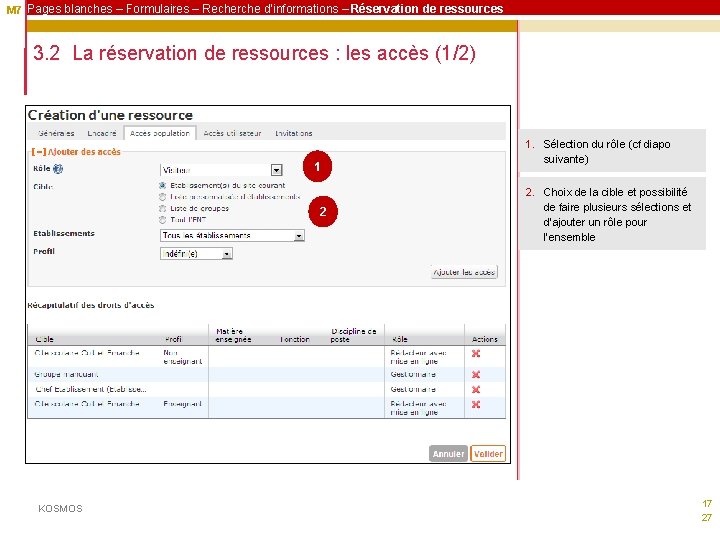Open the Rôle help icon
The width and height of the screenshot is (720, 540).
(x=58, y=169)
